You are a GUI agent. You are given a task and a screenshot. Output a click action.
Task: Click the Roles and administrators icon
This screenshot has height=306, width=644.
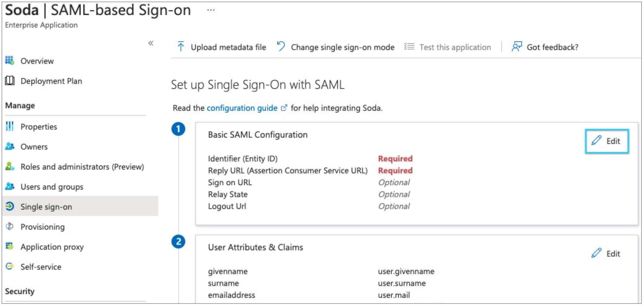(x=10, y=166)
